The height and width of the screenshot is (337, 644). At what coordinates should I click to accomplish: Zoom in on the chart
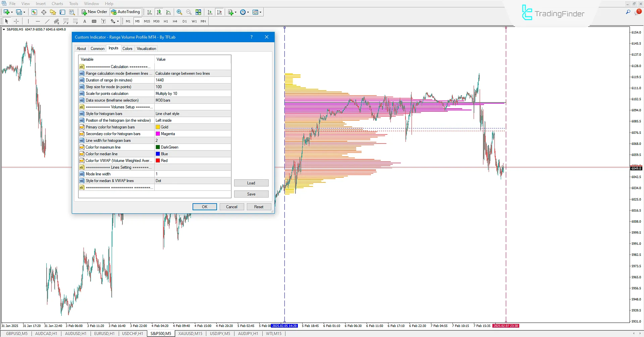tap(179, 12)
